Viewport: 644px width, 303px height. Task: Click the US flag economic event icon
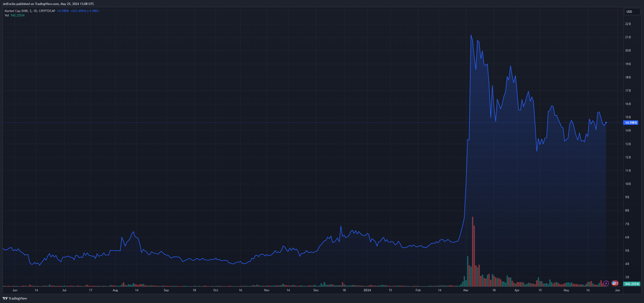click(615, 283)
